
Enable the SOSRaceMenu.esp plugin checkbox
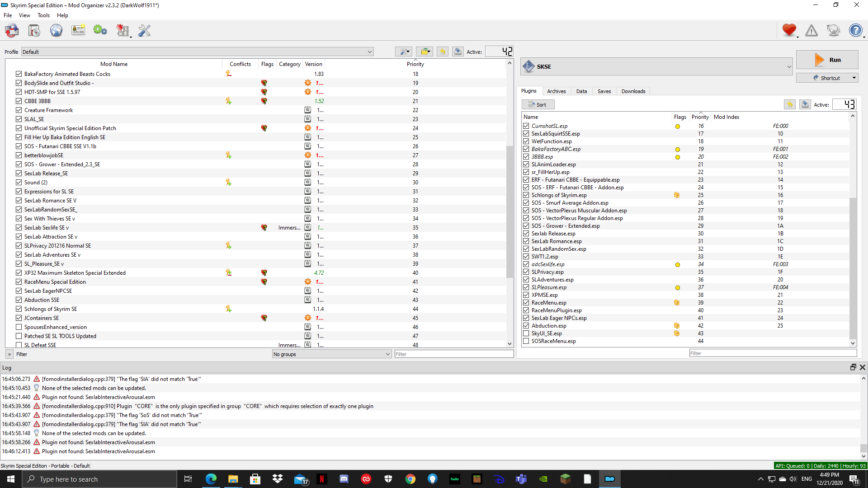(526, 341)
